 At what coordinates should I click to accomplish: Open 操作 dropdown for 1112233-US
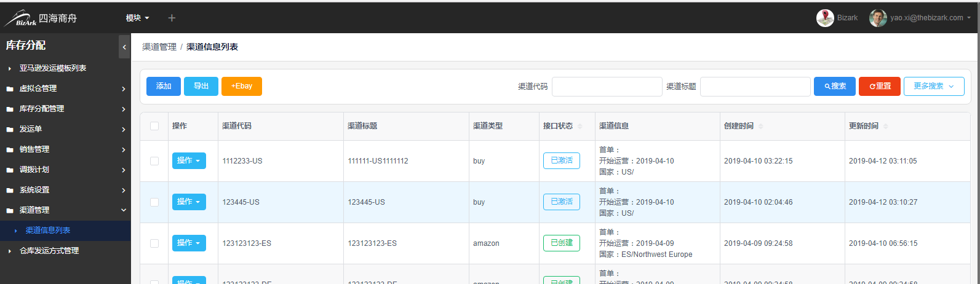189,160
